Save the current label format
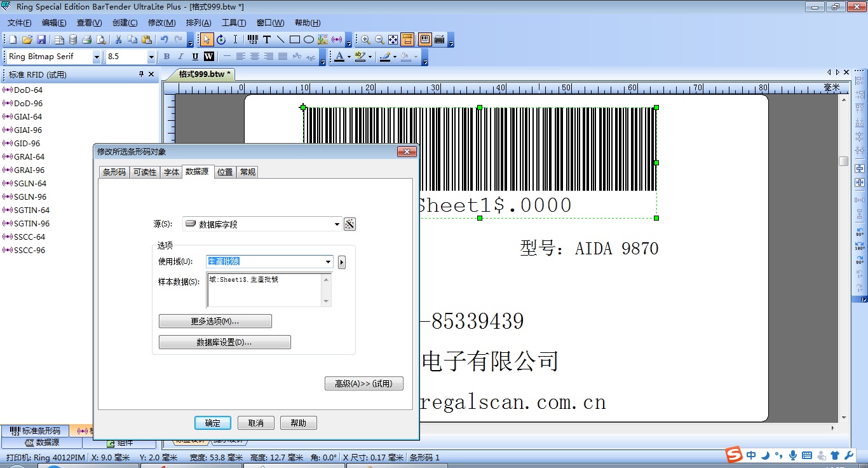The image size is (868, 468). tap(41, 39)
